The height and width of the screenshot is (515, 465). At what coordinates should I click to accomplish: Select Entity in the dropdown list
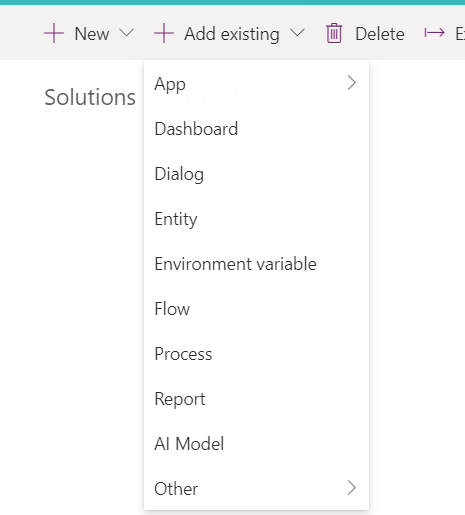[x=256, y=219]
